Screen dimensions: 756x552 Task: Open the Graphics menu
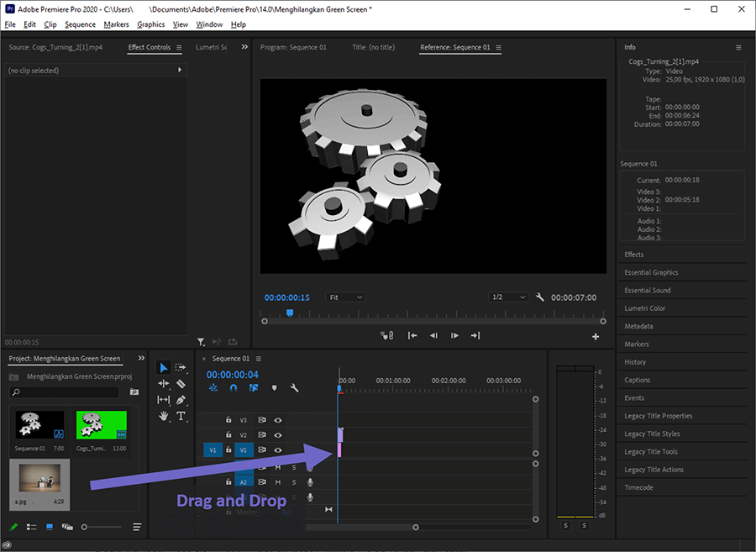(x=151, y=24)
